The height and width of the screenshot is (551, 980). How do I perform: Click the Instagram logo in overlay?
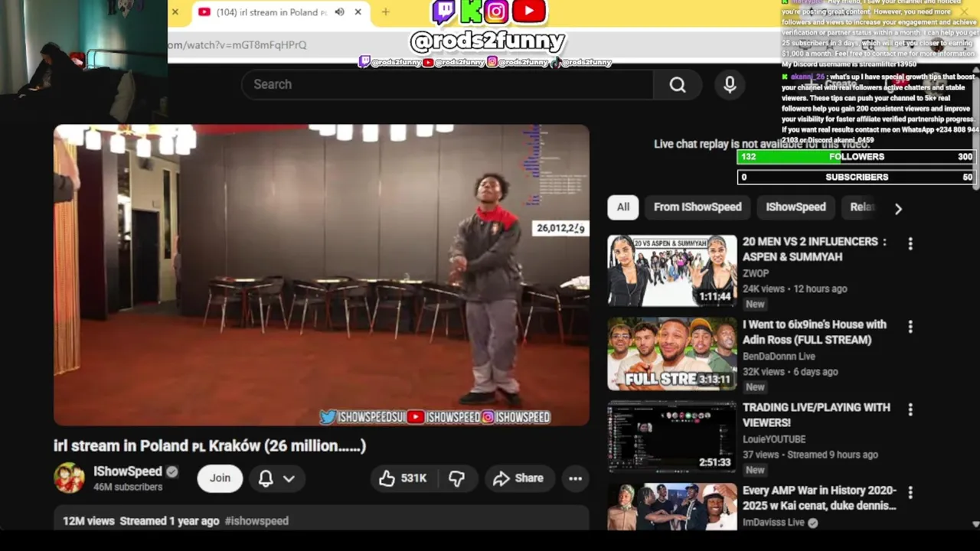496,11
